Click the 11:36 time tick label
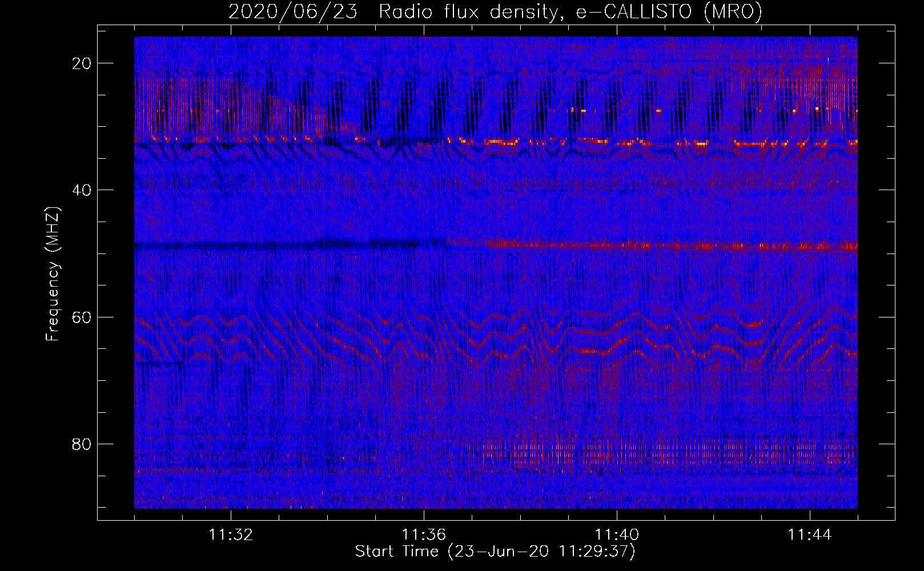Image resolution: width=924 pixels, height=571 pixels. [424, 535]
